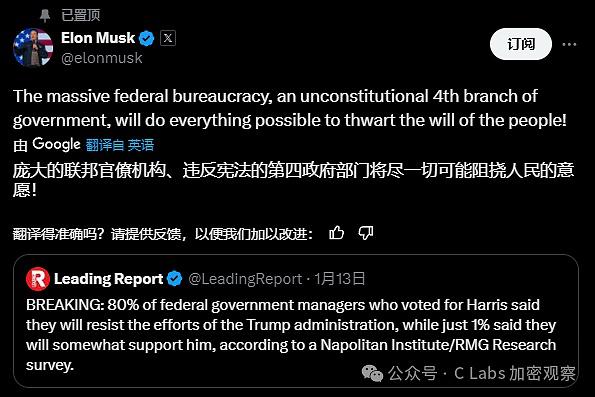Click the WeChat logo in watermark
Screen dimensions: 595x397
coord(372,373)
